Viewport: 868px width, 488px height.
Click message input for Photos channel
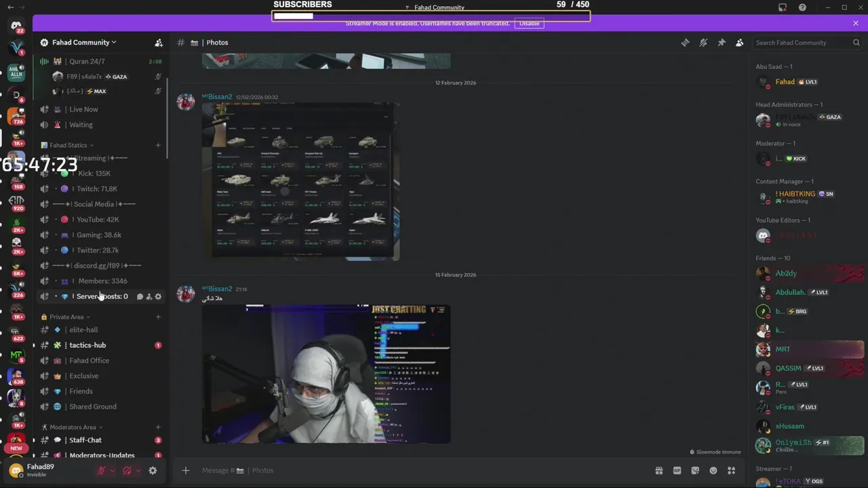424,470
